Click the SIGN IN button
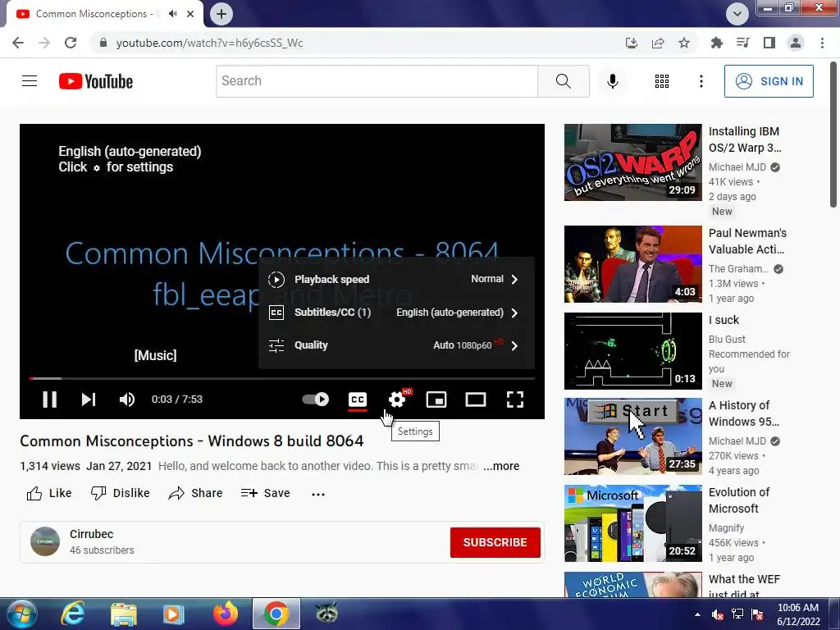The image size is (840, 630). pyautogui.click(x=769, y=81)
